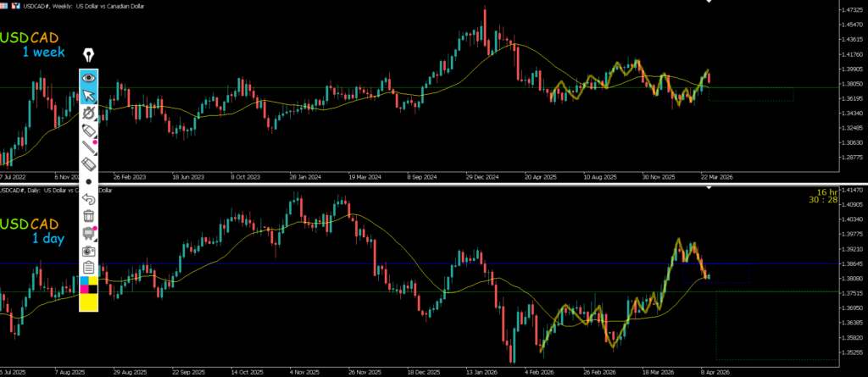Toggle drawing visibility with the eye icon
The height and width of the screenshot is (377, 868).
tap(89, 78)
